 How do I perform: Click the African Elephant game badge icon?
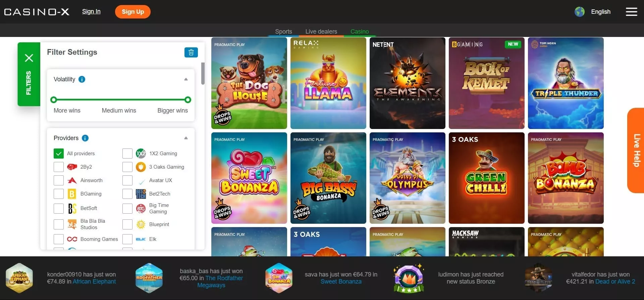(19, 278)
